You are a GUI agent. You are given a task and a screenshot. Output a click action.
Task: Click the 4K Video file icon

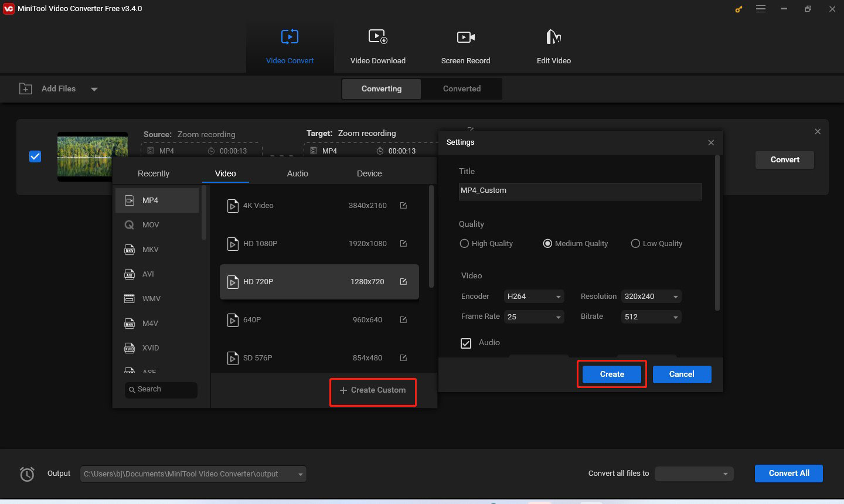(x=233, y=206)
